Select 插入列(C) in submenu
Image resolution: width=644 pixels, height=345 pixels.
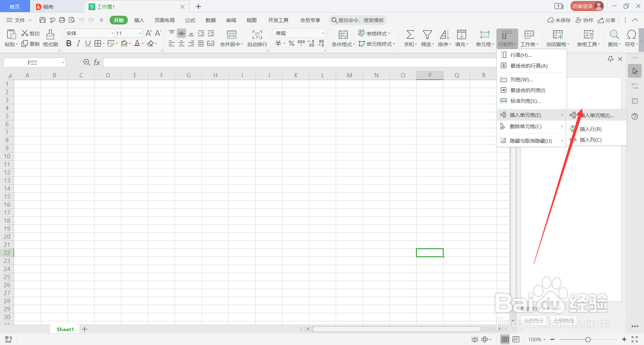[x=596, y=140]
